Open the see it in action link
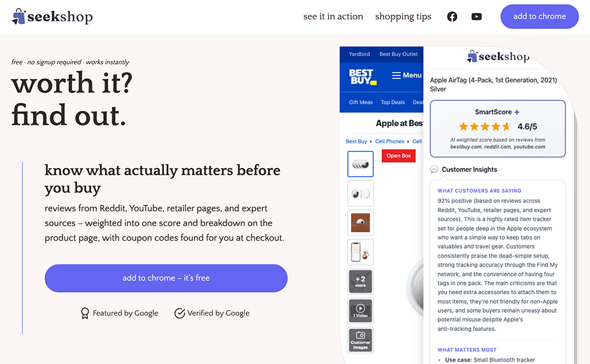This screenshot has width=590, height=364. (x=333, y=17)
